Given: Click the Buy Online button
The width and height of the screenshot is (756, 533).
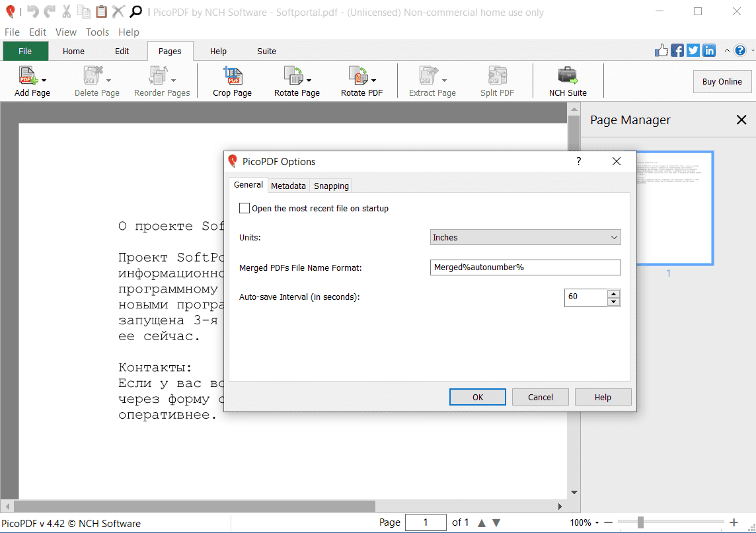Looking at the screenshot, I should [722, 81].
